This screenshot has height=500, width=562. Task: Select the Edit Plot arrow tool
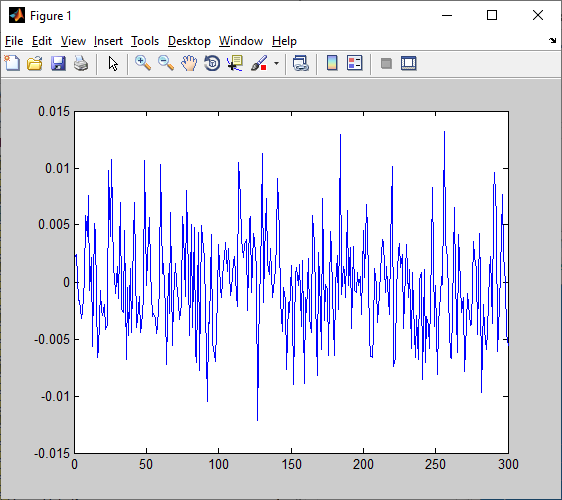click(113, 63)
